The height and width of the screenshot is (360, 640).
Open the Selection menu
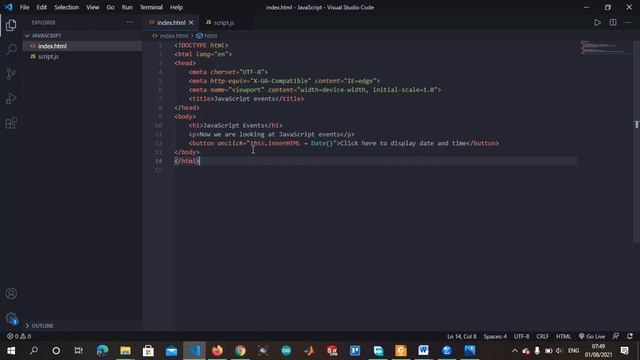pyautogui.click(x=67, y=7)
